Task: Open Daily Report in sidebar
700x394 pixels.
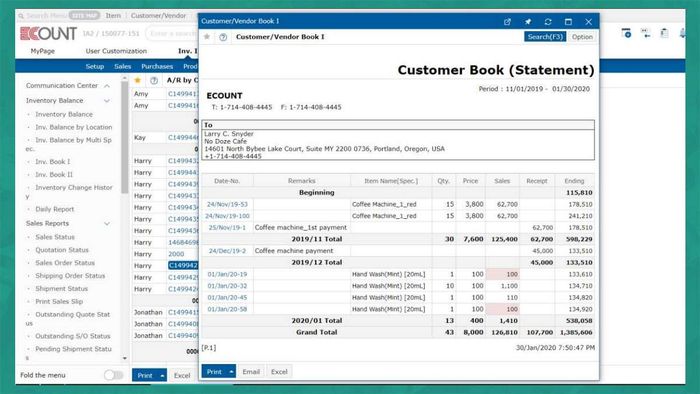Action: click(x=54, y=209)
